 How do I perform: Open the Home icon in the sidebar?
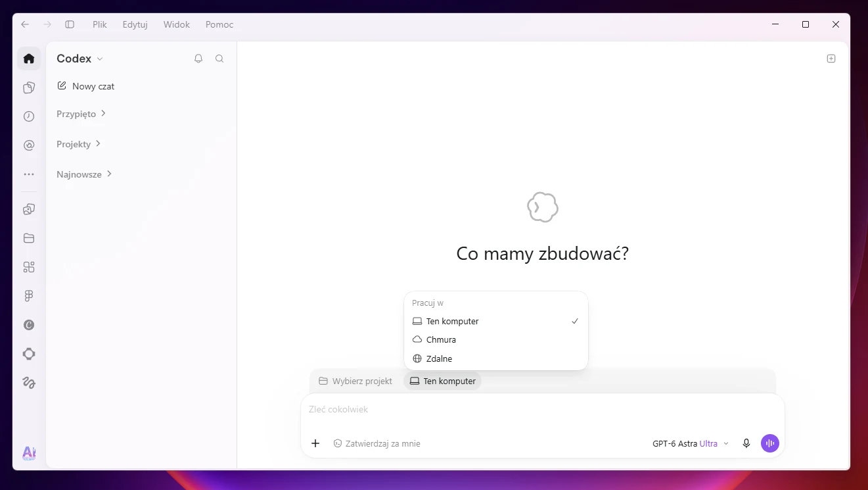click(29, 59)
